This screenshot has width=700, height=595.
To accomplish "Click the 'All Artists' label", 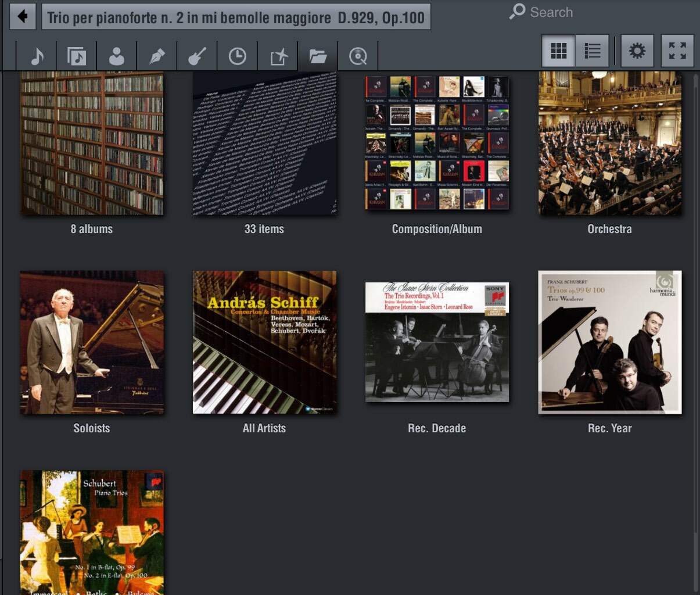I will (x=264, y=428).
